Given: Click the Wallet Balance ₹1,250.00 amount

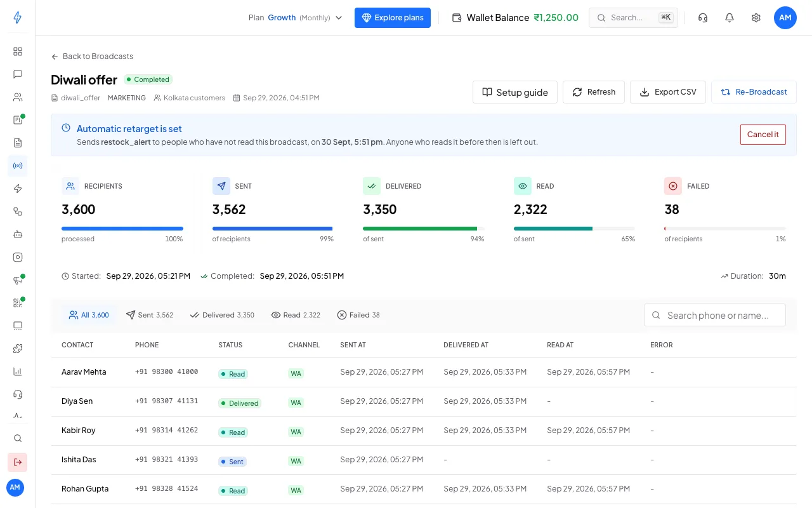Looking at the screenshot, I should coord(556,18).
